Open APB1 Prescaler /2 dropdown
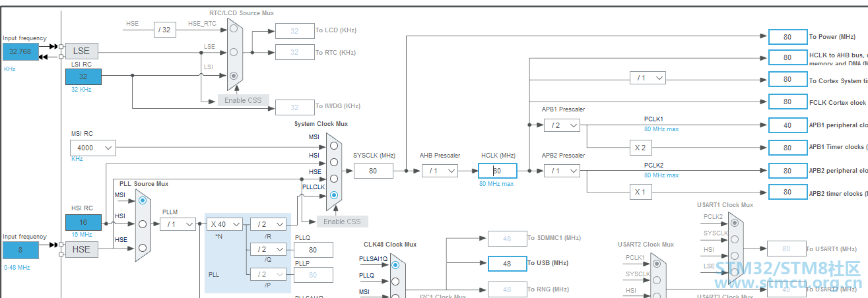This screenshot has width=868, height=298. [x=562, y=125]
